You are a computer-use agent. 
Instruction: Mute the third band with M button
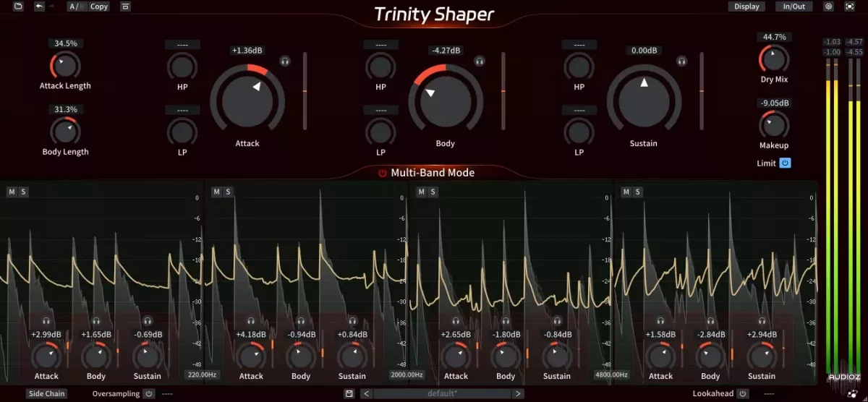421,192
